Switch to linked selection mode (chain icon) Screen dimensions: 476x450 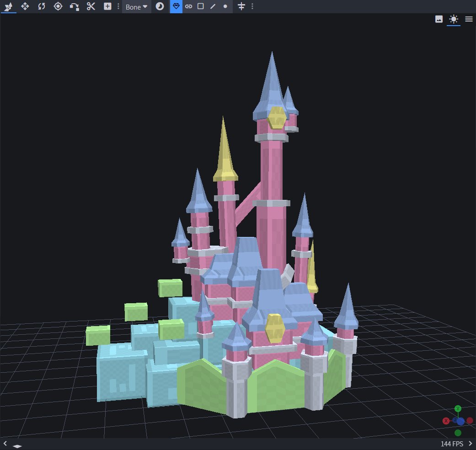coord(188,6)
